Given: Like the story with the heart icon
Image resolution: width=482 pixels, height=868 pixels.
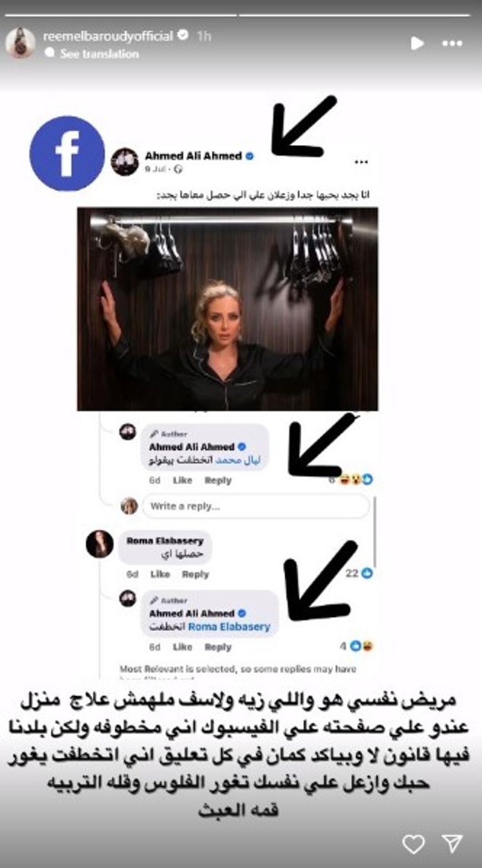Looking at the screenshot, I should point(413,844).
